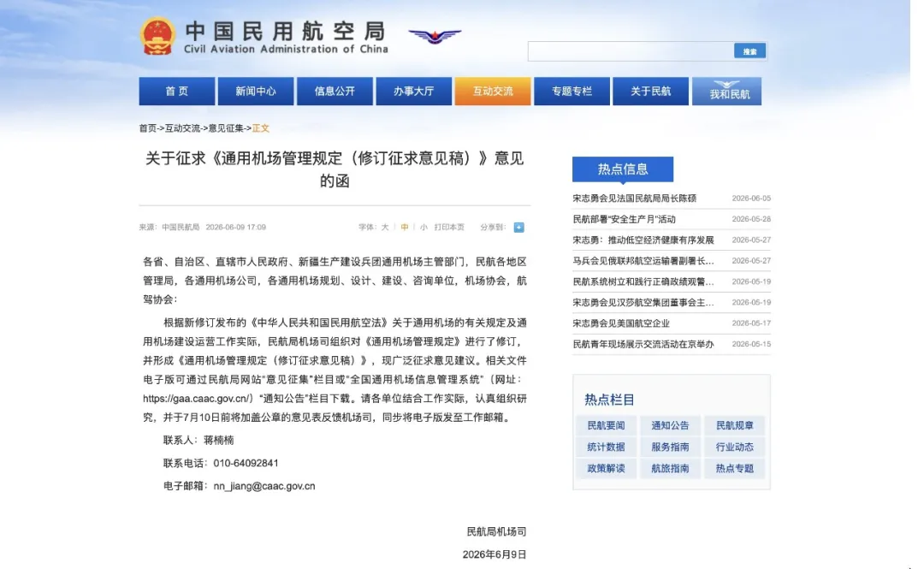Click the publish time 2026-06-09 17:09
924x569 pixels.
236,227
